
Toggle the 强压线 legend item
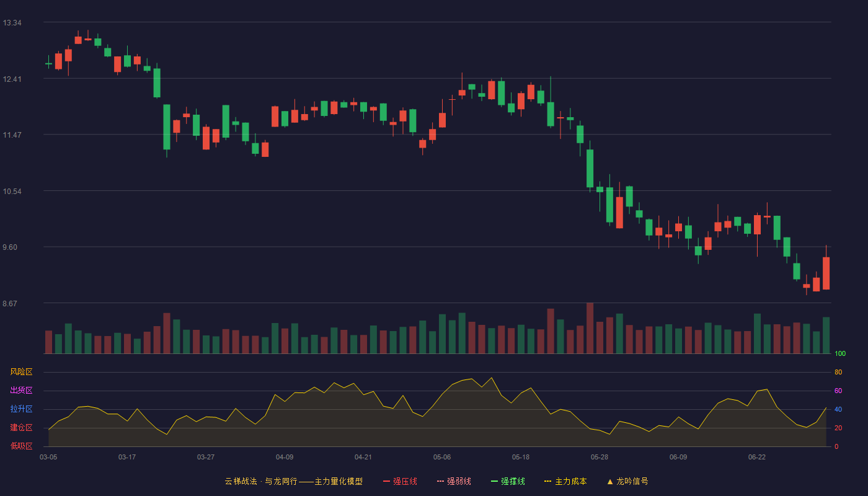click(x=400, y=481)
